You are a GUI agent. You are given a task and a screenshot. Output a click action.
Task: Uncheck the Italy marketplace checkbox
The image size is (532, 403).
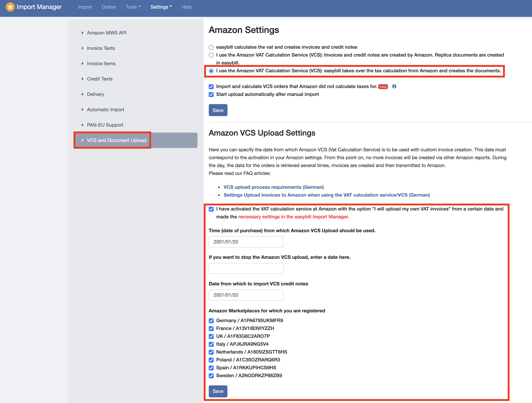[211, 344]
